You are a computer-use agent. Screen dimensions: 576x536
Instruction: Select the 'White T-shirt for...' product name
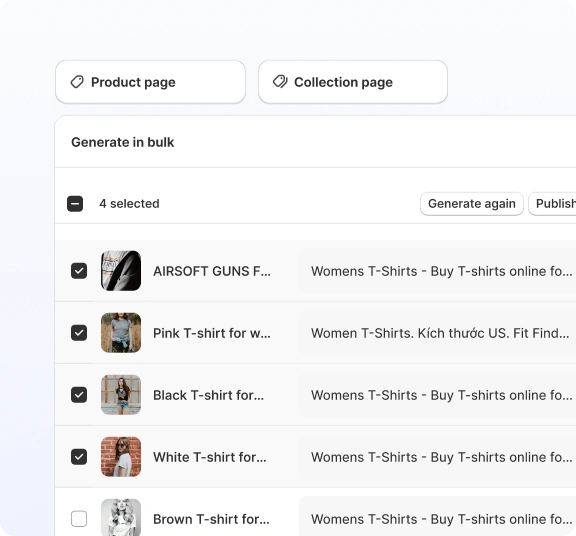pos(210,457)
